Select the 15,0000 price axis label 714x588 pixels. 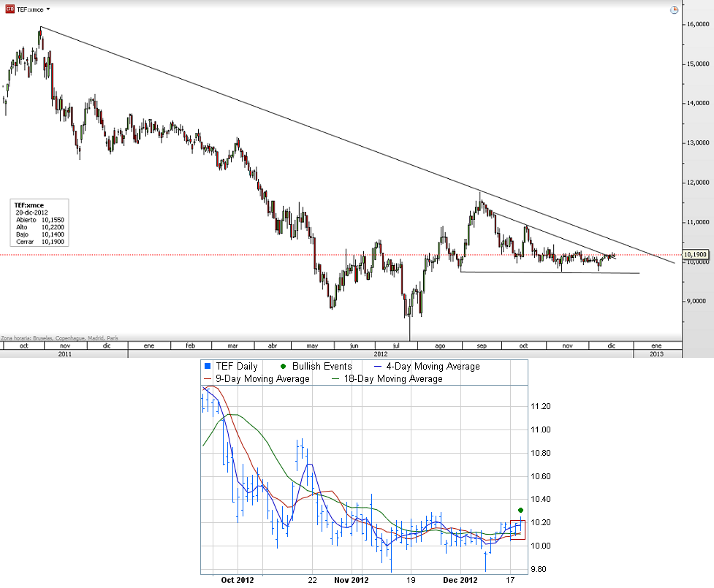pos(698,64)
